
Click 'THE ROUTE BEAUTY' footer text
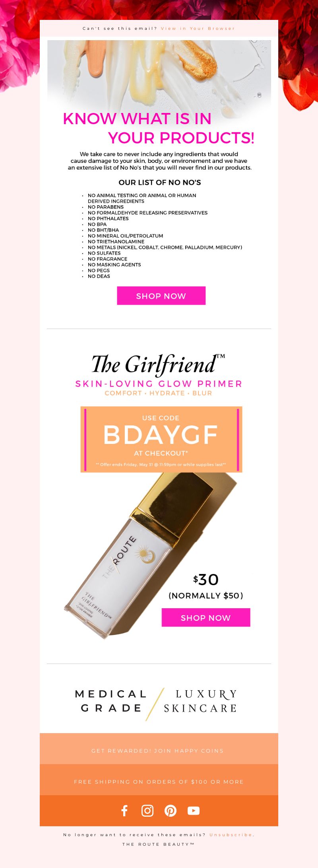click(x=158, y=844)
